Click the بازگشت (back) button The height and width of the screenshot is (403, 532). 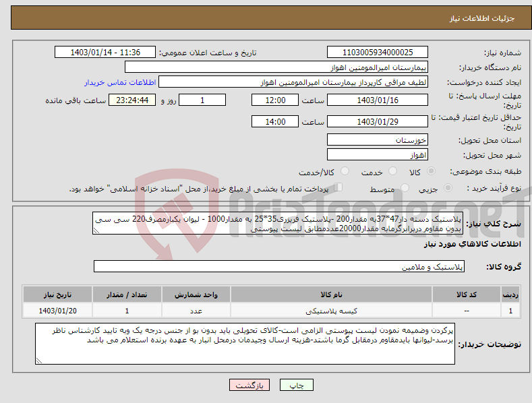pos(249,385)
